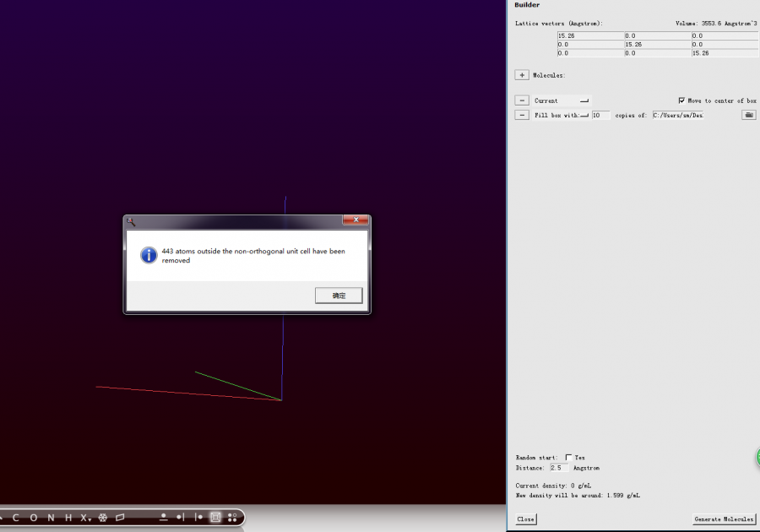This screenshot has width=760, height=532.
Task: Click the 确定 button in the dialog
Action: 339,296
